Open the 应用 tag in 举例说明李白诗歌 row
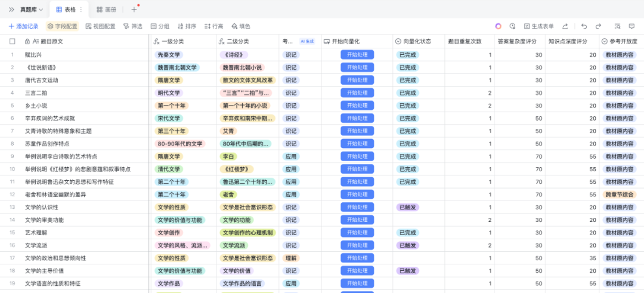 point(291,156)
